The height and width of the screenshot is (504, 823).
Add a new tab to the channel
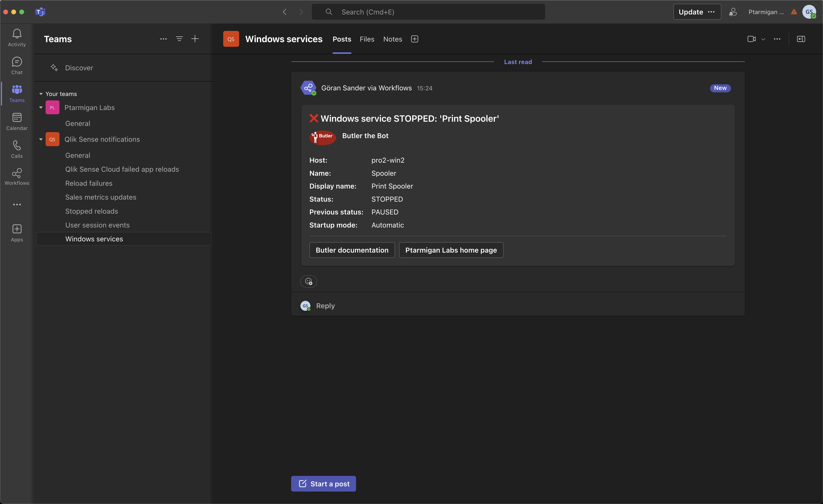pos(415,39)
